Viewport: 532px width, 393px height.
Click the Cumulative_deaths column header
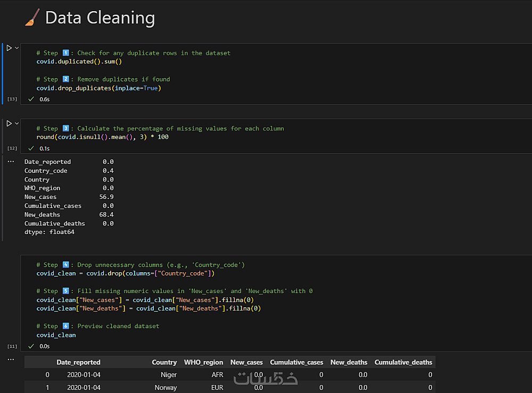click(x=403, y=362)
